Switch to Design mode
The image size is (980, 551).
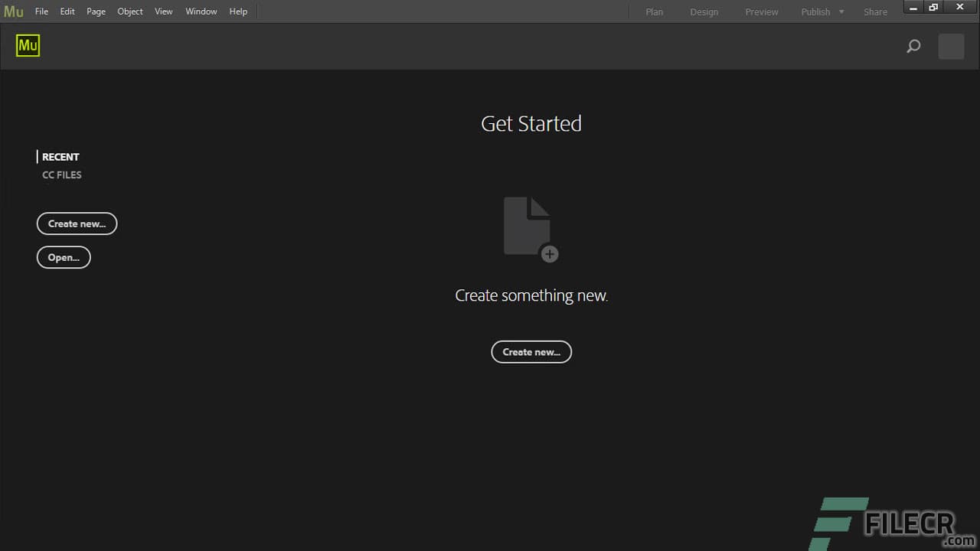(x=704, y=11)
